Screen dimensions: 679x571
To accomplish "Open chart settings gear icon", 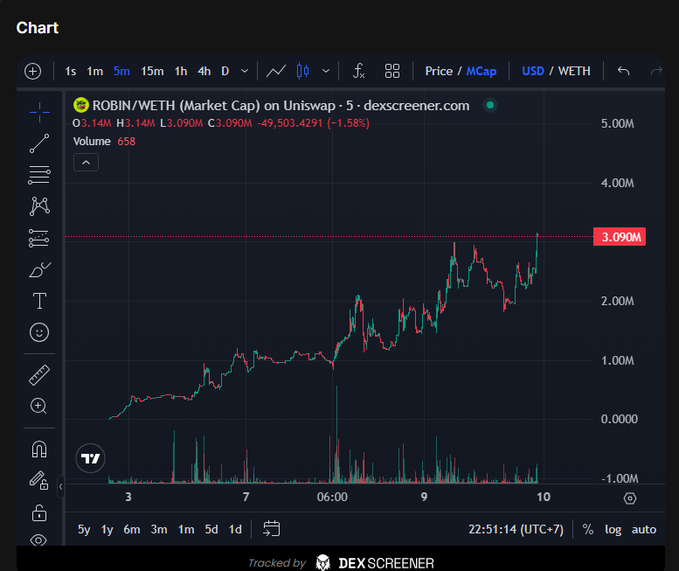I will pyautogui.click(x=630, y=498).
